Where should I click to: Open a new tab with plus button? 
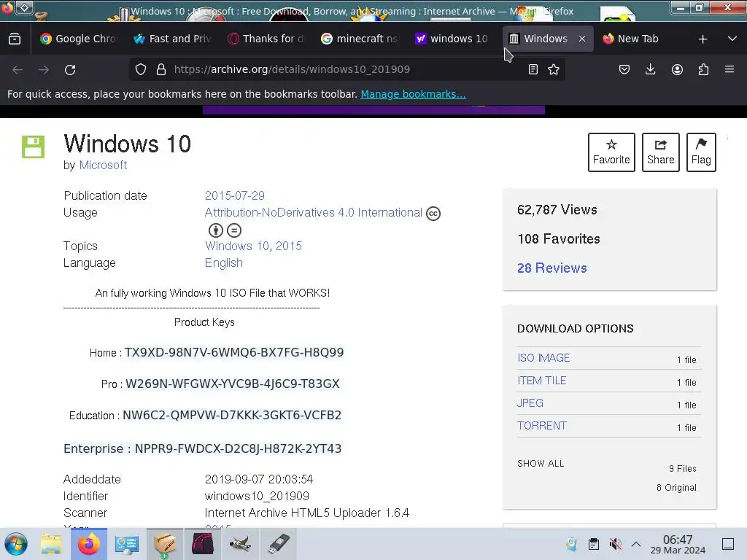click(x=703, y=39)
